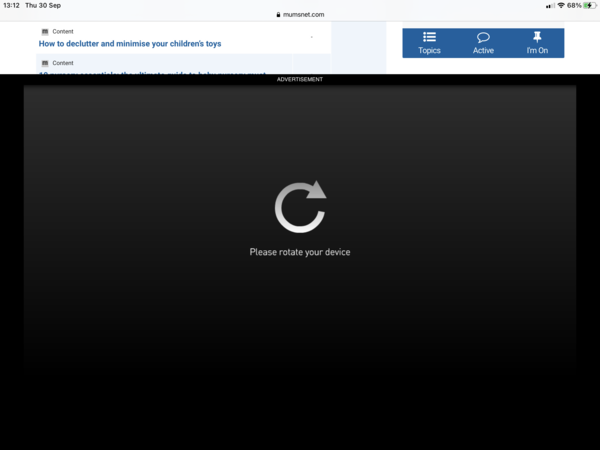Tap the mumsnet.com address bar

[x=300, y=15]
